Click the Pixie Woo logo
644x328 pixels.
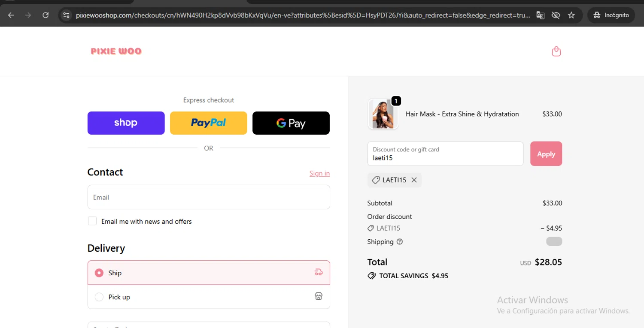[x=116, y=51]
